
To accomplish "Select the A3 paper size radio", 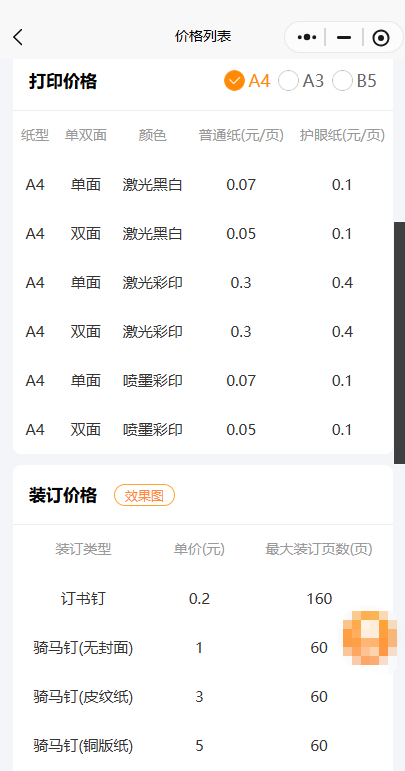I will click(301, 81).
